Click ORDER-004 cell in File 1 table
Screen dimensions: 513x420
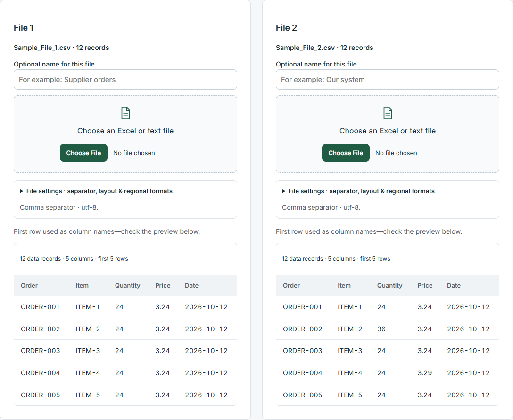[40, 373]
